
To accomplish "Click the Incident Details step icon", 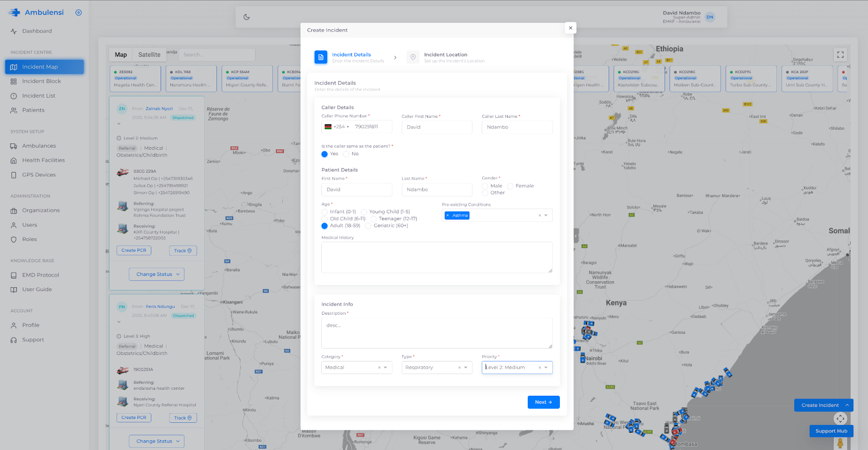I will (x=321, y=57).
